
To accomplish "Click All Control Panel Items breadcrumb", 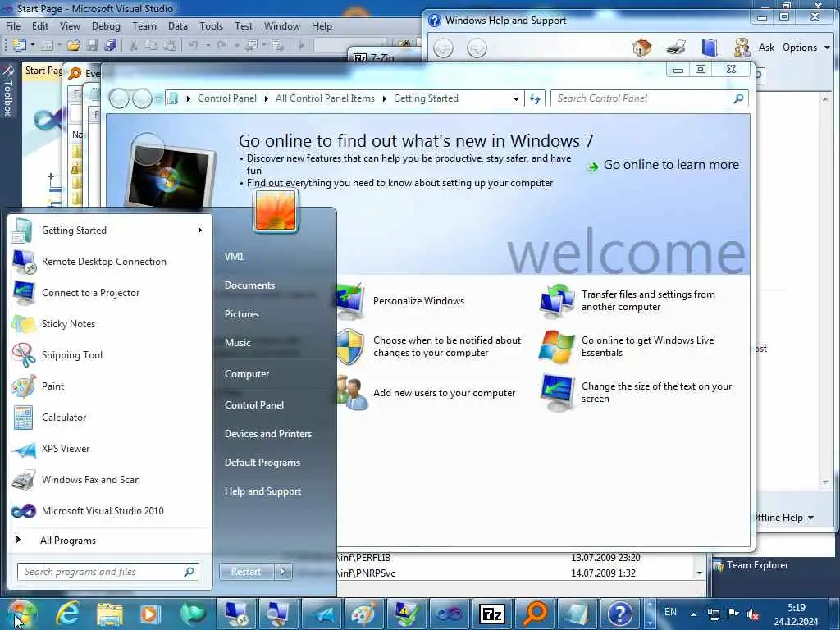I will (x=325, y=98).
